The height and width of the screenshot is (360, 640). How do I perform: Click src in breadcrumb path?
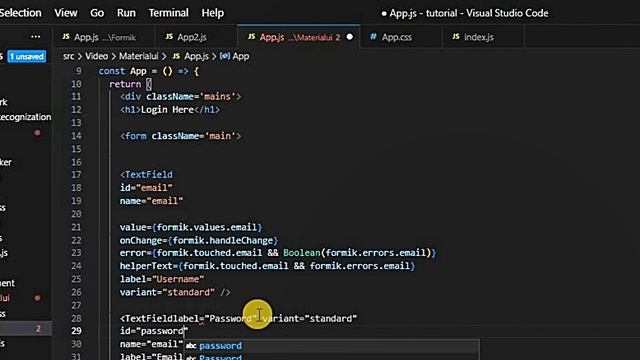click(69, 56)
